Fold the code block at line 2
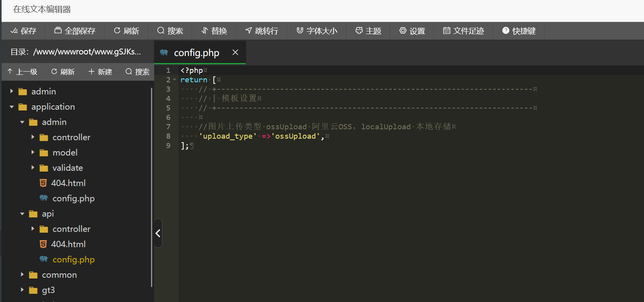Viewport: 644px width, 302px height. [174, 80]
